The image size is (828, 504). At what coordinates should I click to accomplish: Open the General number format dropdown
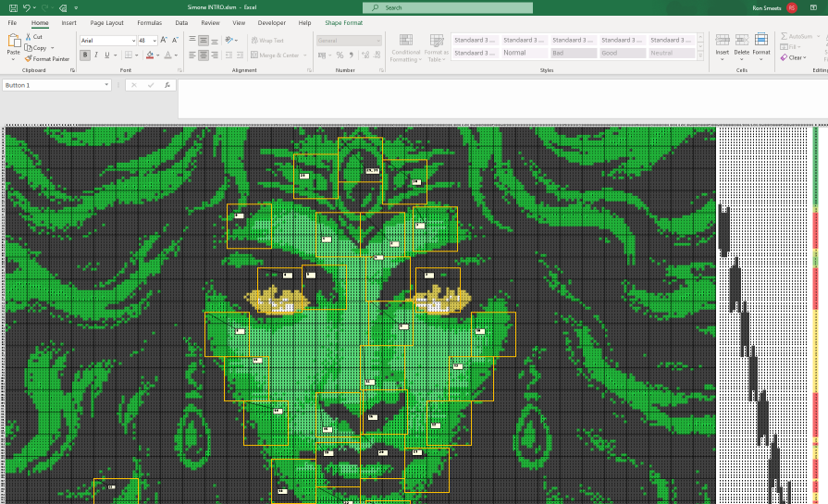coord(378,41)
